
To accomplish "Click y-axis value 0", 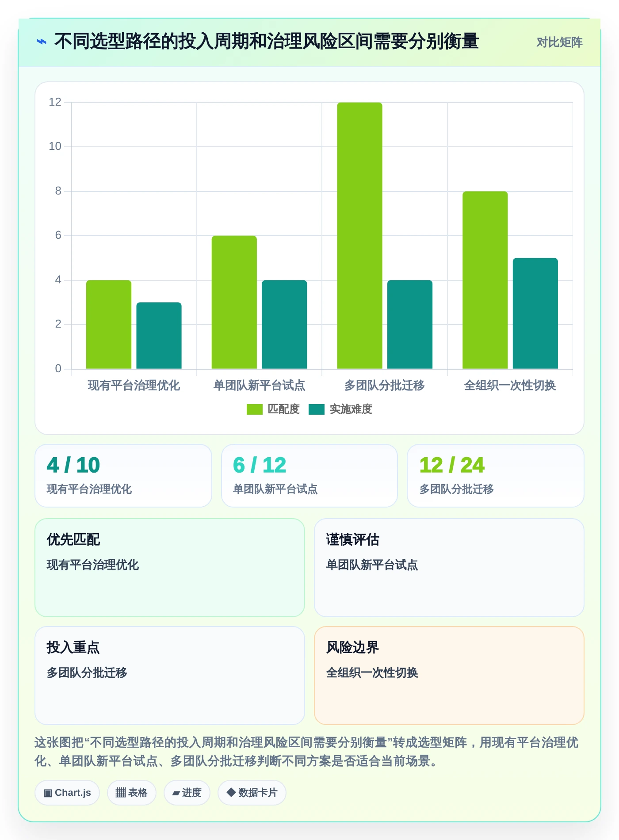I will point(58,369).
